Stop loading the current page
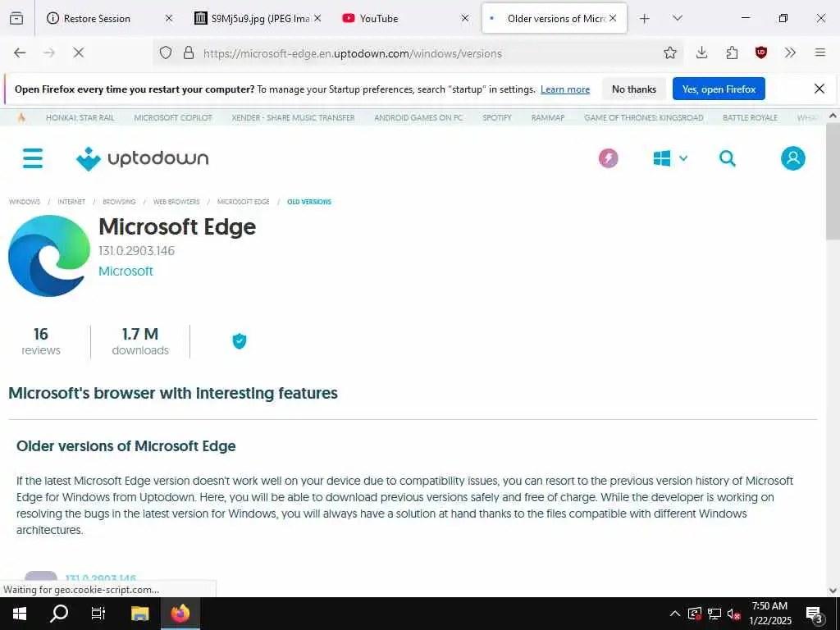Viewport: 840px width, 630px height. tap(78, 52)
